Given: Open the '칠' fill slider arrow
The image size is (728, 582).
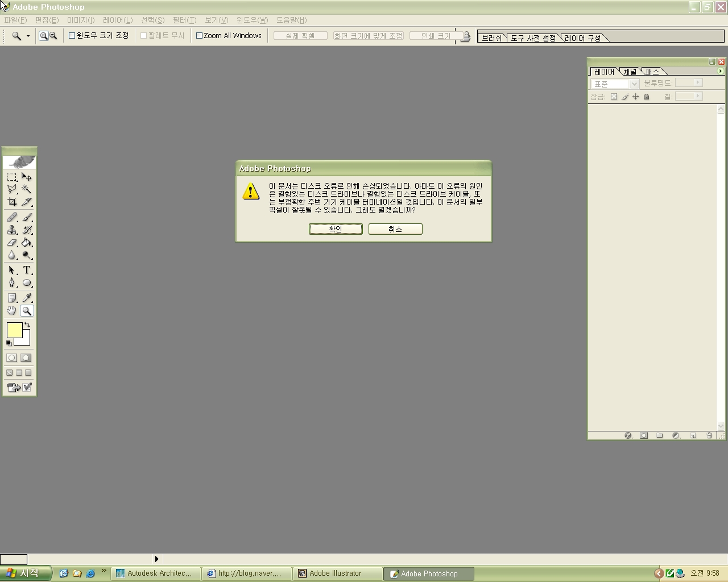Looking at the screenshot, I should pyautogui.click(x=698, y=97).
